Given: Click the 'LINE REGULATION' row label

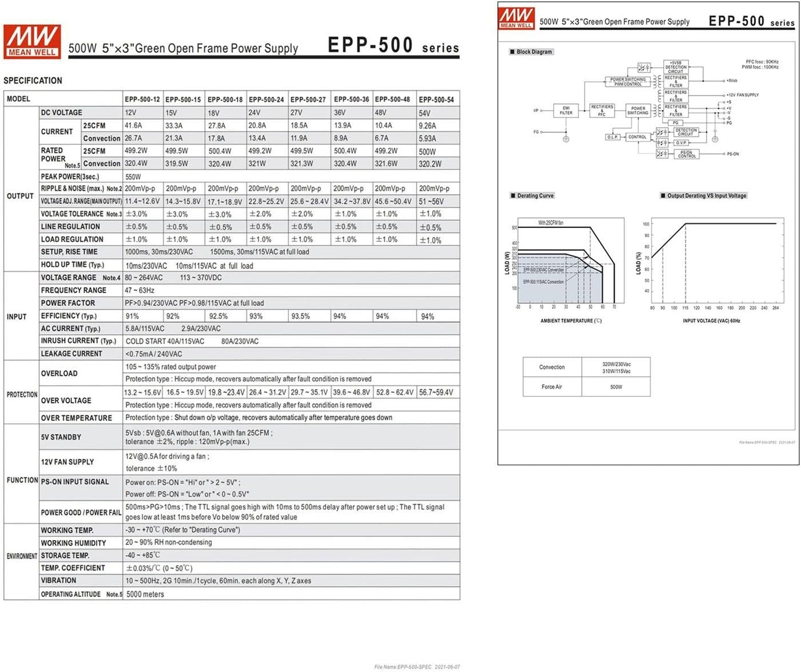Looking at the screenshot, I should (70, 227).
